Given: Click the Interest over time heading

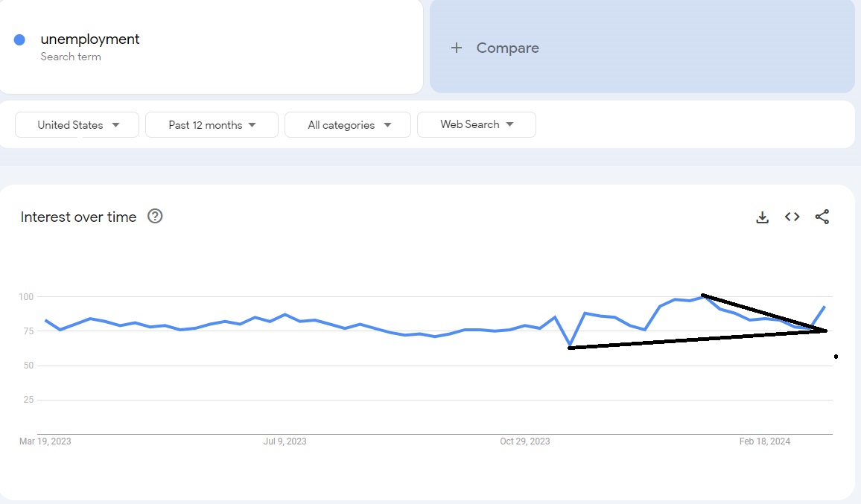Looking at the screenshot, I should click(x=77, y=217).
